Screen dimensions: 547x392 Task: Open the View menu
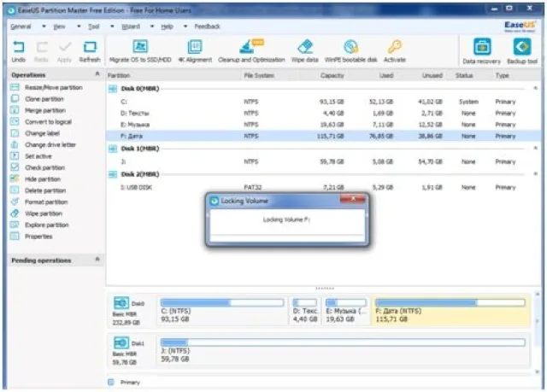pyautogui.click(x=59, y=26)
